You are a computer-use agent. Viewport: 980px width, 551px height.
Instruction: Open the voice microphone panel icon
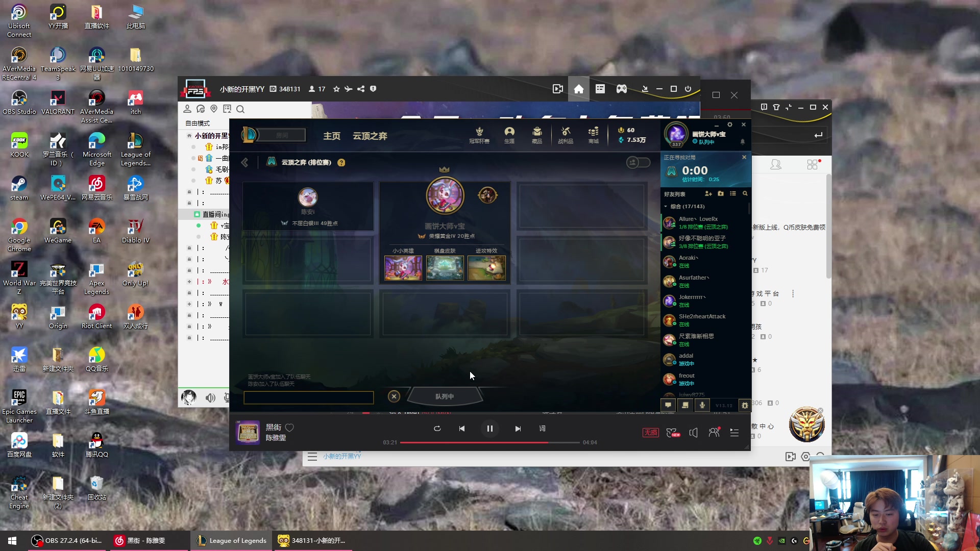[x=702, y=405]
